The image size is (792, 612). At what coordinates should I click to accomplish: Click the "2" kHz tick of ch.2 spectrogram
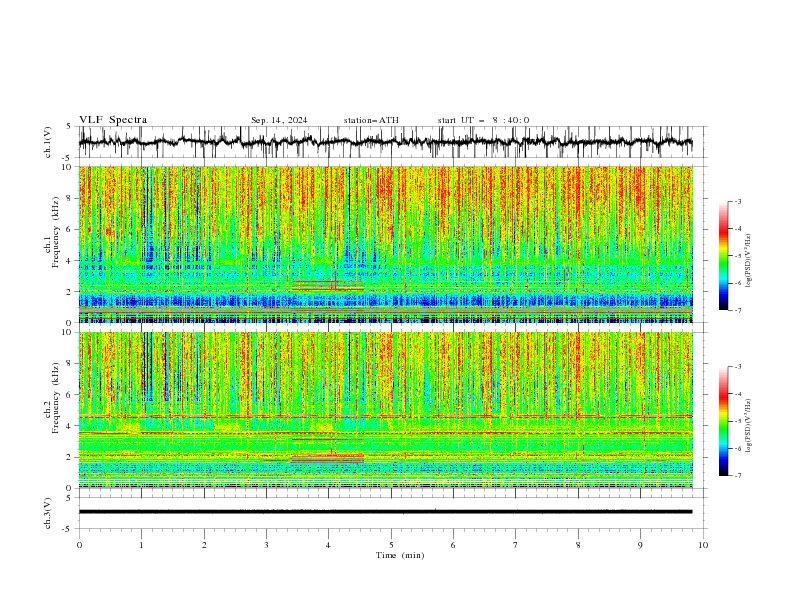(x=70, y=457)
